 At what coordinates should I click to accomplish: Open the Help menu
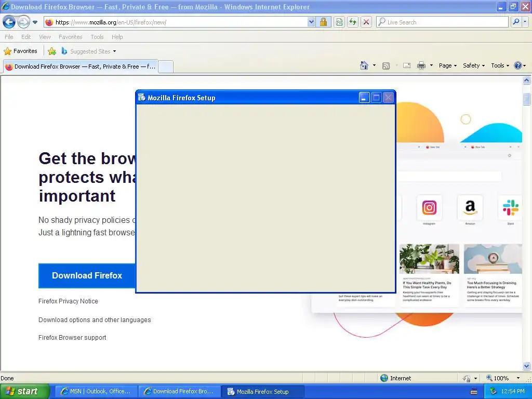click(117, 37)
